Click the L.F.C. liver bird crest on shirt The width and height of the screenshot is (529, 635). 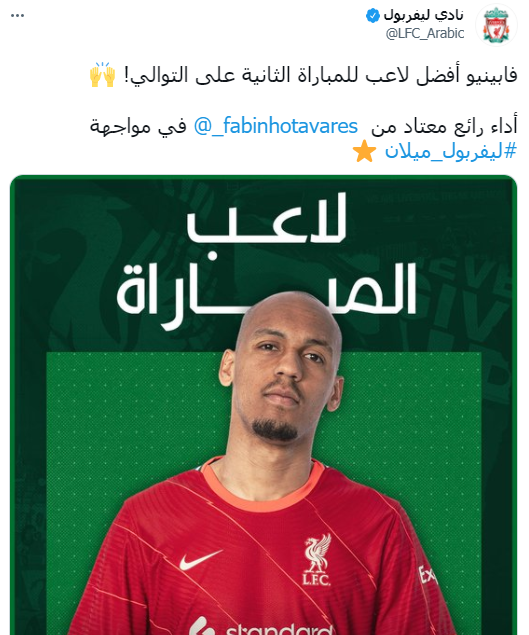click(x=317, y=559)
